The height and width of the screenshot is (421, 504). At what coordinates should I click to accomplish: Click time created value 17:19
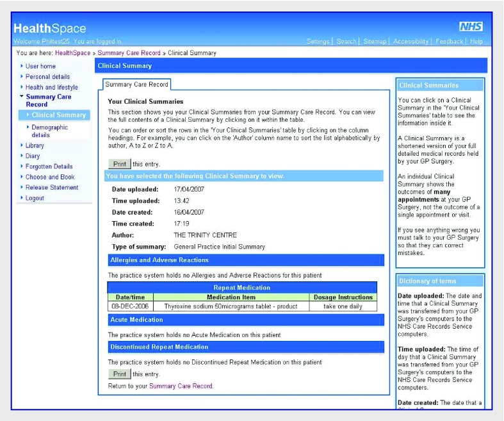(x=182, y=224)
